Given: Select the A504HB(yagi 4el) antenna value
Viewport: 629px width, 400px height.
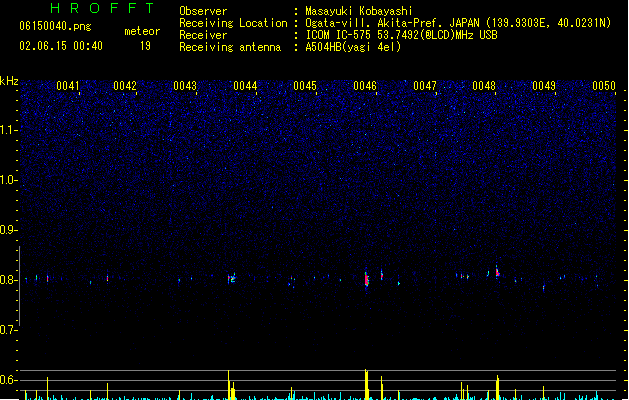Looking at the screenshot, I should (x=353, y=47).
